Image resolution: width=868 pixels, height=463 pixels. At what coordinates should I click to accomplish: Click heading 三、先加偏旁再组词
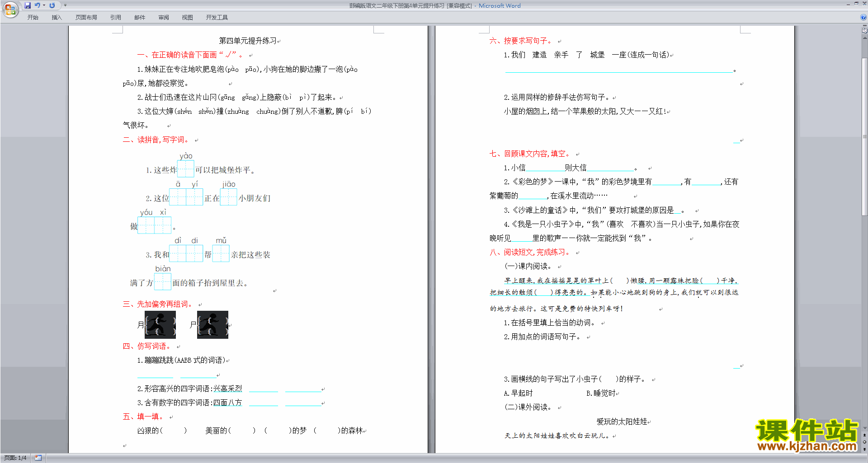[x=158, y=304]
